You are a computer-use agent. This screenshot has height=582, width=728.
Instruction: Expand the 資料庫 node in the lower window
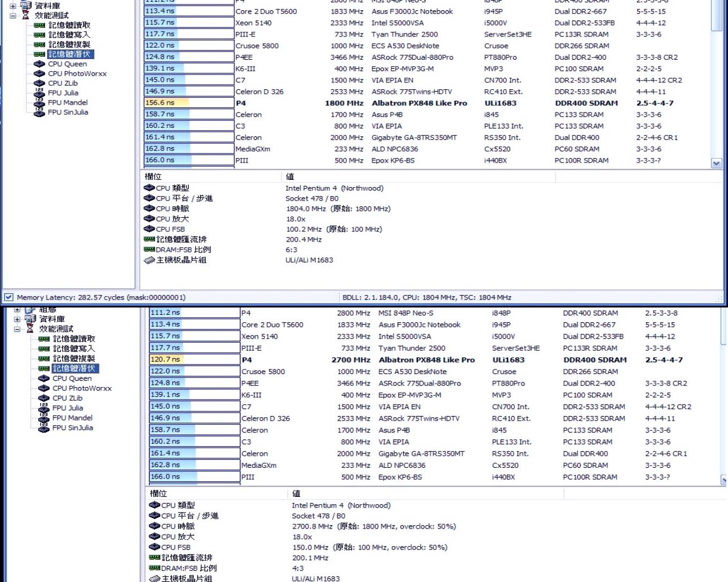pos(17,319)
